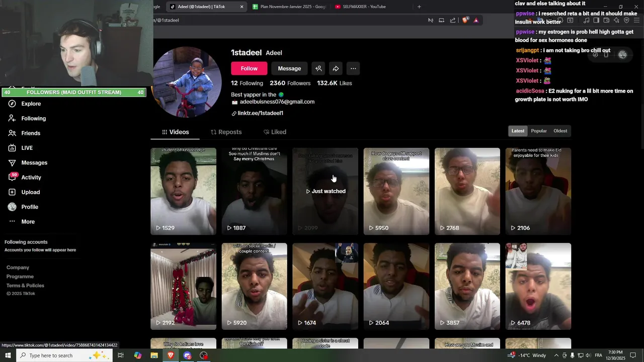The height and width of the screenshot is (362, 644).
Task: Open the Company footer link
Action: pos(18,267)
